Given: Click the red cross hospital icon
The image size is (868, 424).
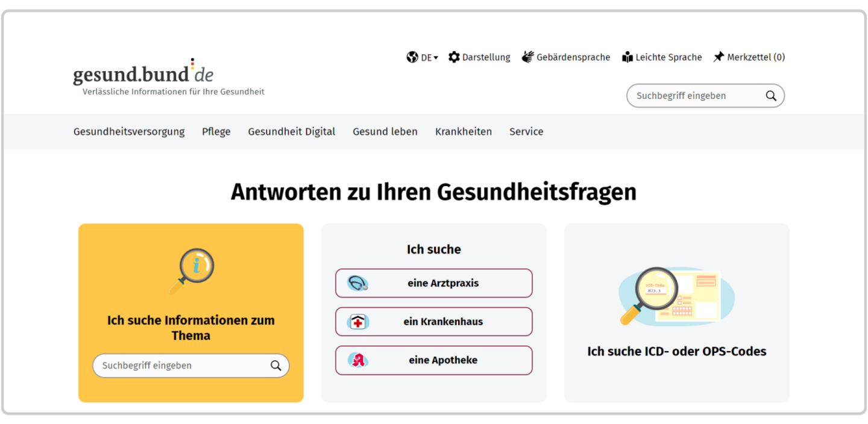Looking at the screenshot, I should [357, 322].
